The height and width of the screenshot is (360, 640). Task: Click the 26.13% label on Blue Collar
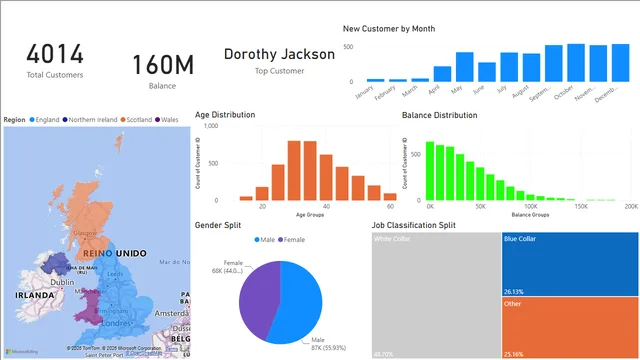[x=513, y=291]
